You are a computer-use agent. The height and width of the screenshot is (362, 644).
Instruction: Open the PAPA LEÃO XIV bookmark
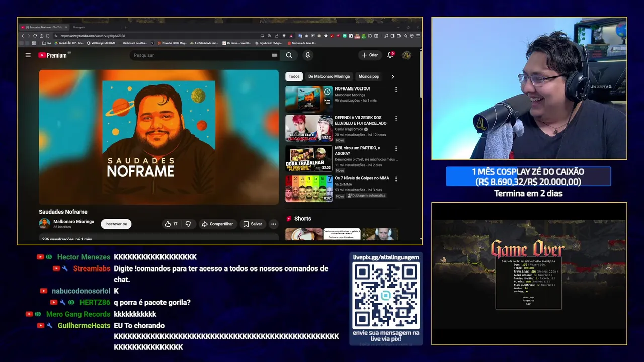point(68,43)
